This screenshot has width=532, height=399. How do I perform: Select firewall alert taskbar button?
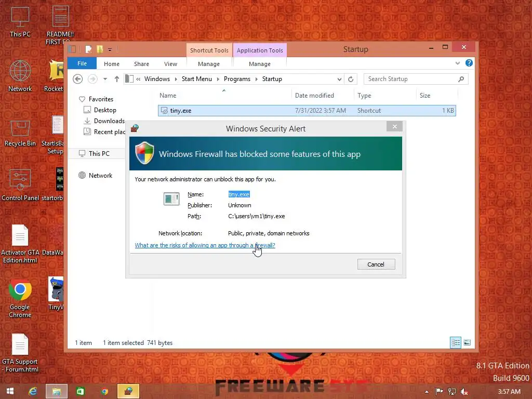(x=128, y=391)
